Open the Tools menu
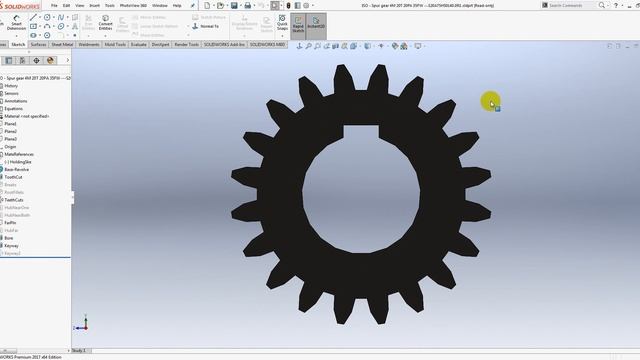The image size is (640, 360). pos(110,6)
